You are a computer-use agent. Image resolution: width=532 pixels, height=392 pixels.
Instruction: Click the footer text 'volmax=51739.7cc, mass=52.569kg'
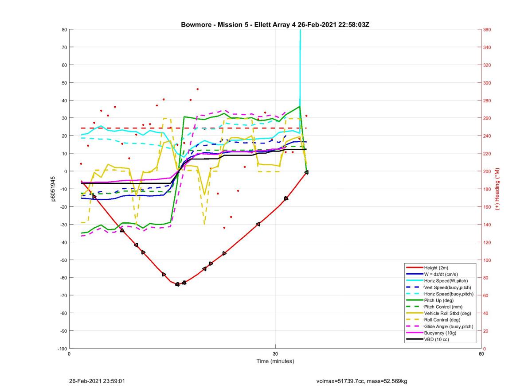[362, 380]
